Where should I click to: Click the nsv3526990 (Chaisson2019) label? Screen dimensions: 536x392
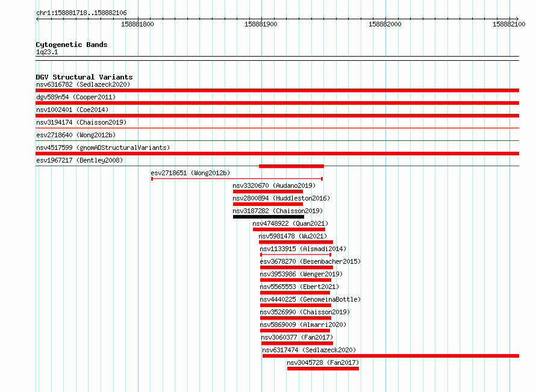tap(305, 312)
